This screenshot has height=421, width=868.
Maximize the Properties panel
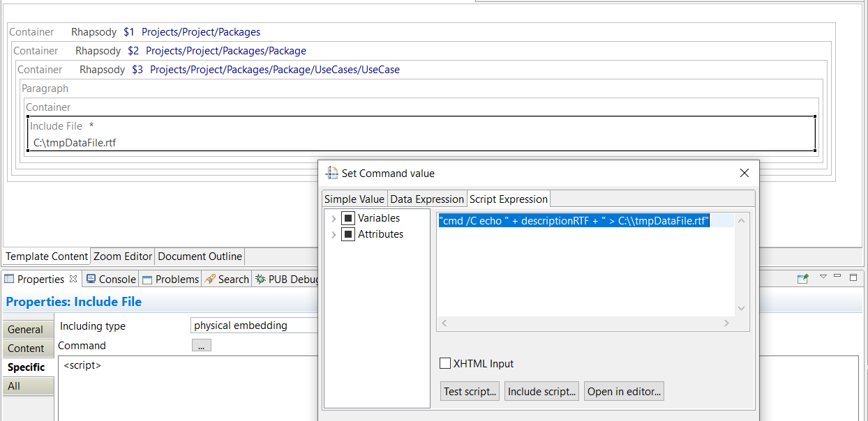(x=853, y=277)
